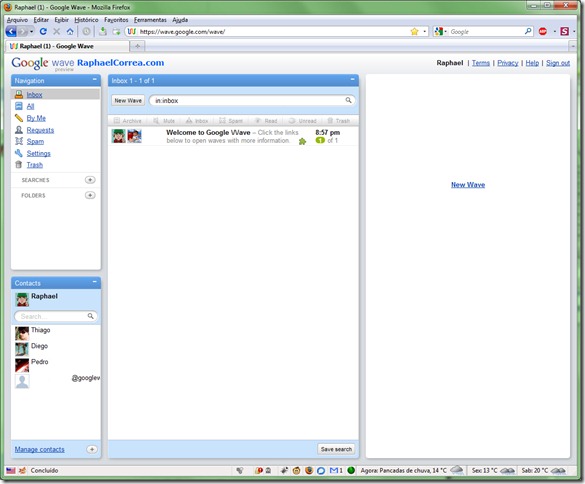
Task: Add a new folder with plus button
Action: (90, 195)
